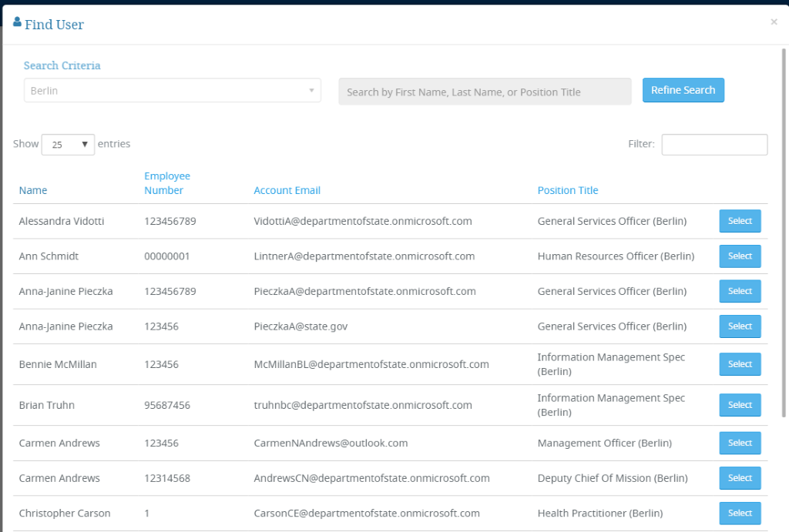Click the Deputy Chief Of Mission (Berlin) title
789x532 pixels.
[x=613, y=478]
